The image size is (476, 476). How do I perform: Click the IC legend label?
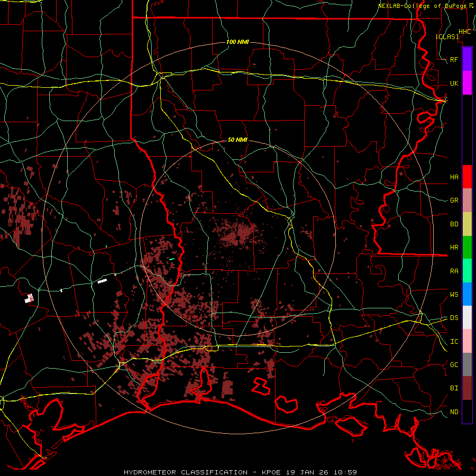click(x=454, y=342)
